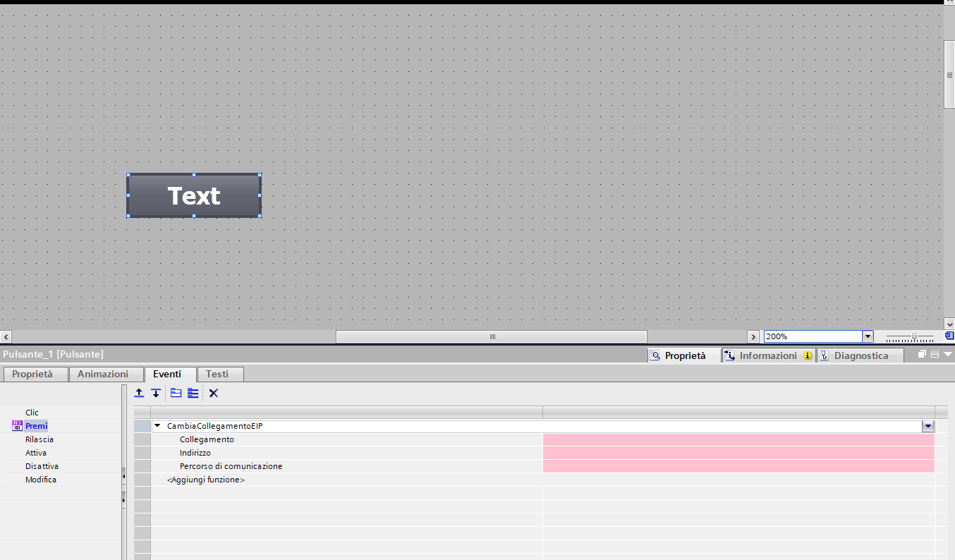Switch to the Animazioni tab
The image size is (955, 560).
(103, 374)
